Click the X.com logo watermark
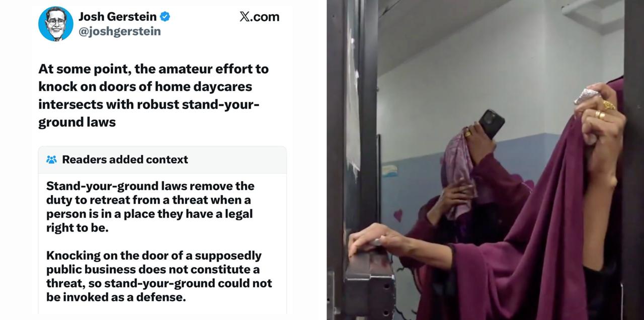Screen dimensions: 644x320 pos(259,17)
